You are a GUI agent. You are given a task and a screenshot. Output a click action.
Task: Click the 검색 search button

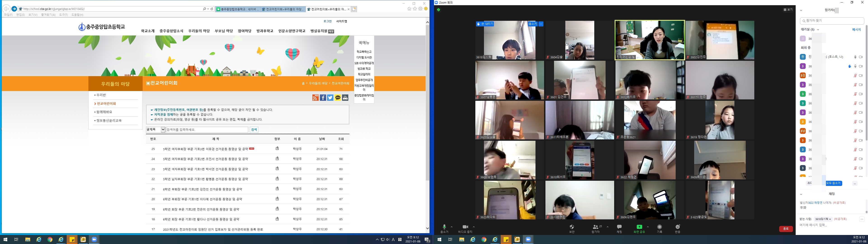coord(254,129)
